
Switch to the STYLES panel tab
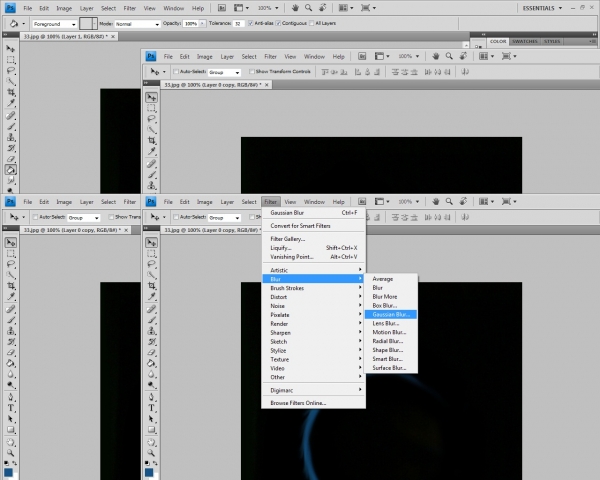click(552, 41)
